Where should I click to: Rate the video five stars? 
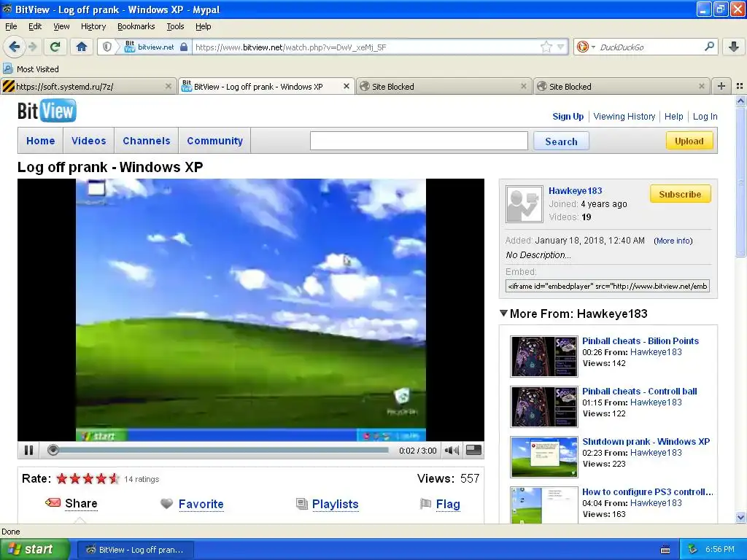tap(114, 478)
